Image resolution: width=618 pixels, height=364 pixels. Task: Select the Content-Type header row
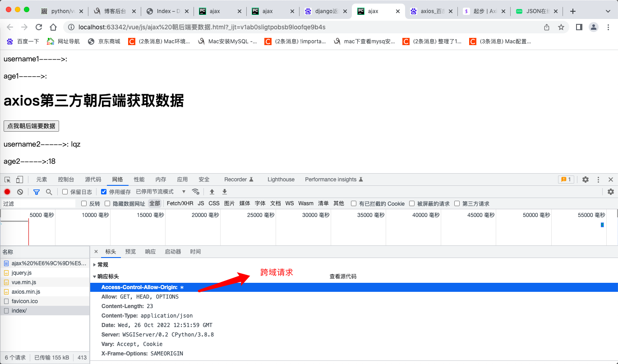click(354, 316)
